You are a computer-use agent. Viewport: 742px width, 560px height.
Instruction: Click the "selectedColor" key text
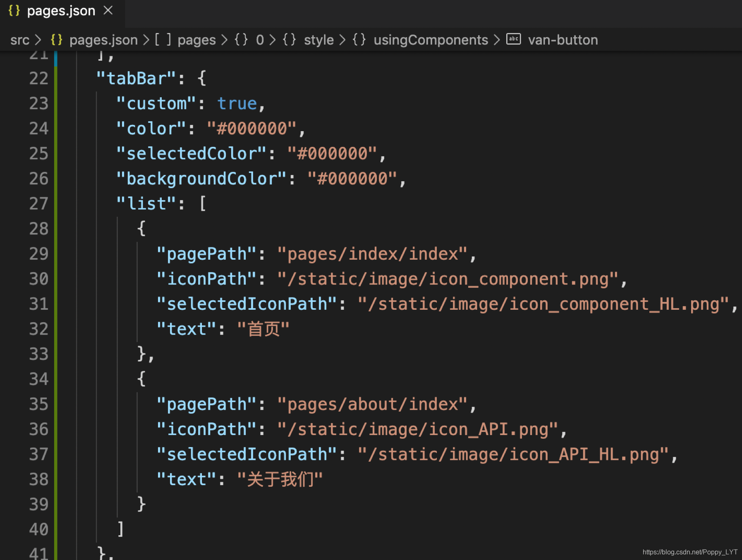tap(191, 154)
